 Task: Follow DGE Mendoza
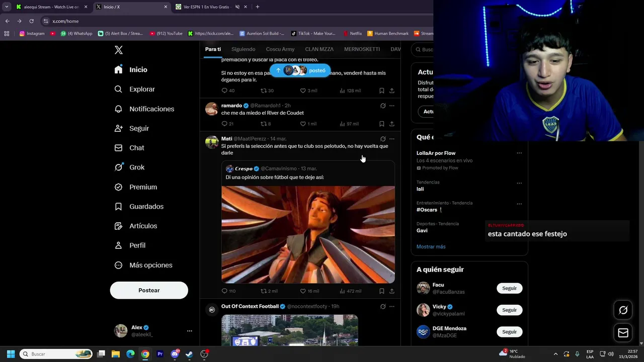coord(509,332)
